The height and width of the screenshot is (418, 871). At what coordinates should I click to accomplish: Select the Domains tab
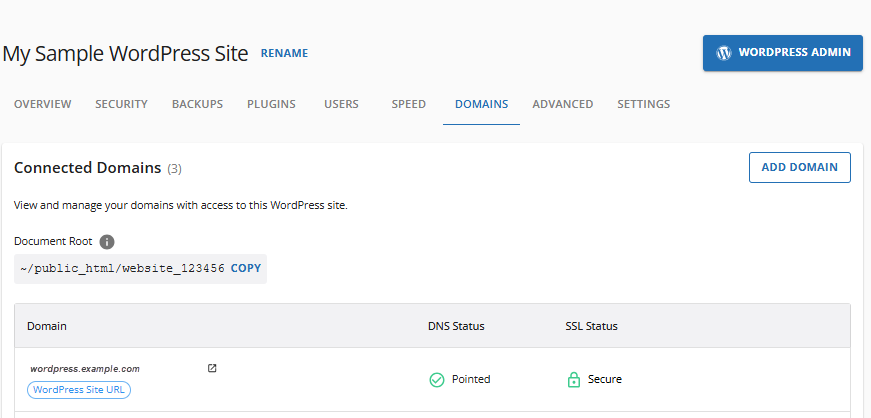tap(481, 104)
